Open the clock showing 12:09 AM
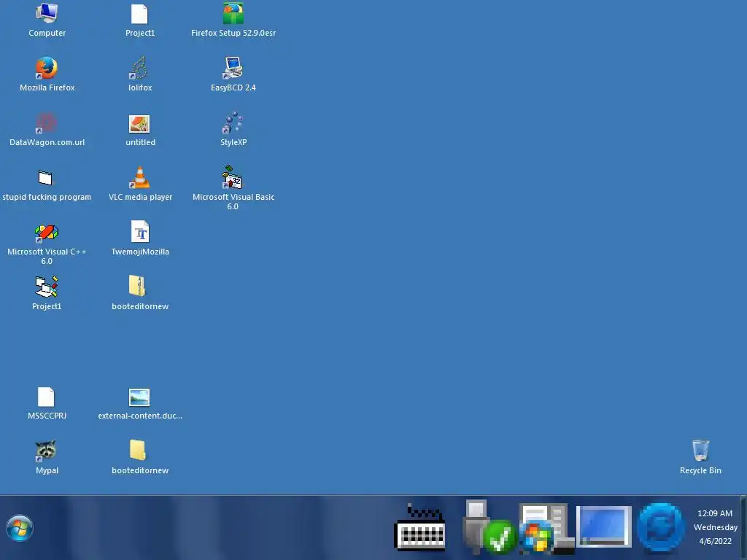747x560 pixels. click(x=715, y=527)
